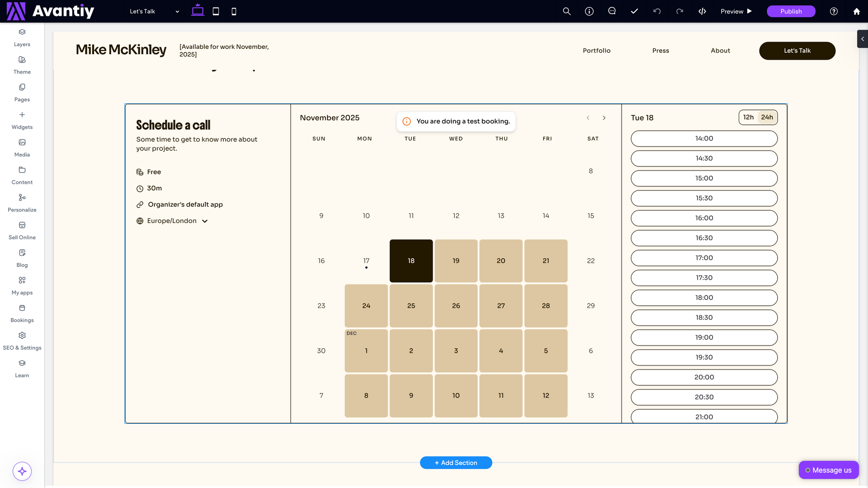Image resolution: width=868 pixels, height=488 pixels.
Task: Collapse the right side panel arrow
Action: (862, 39)
